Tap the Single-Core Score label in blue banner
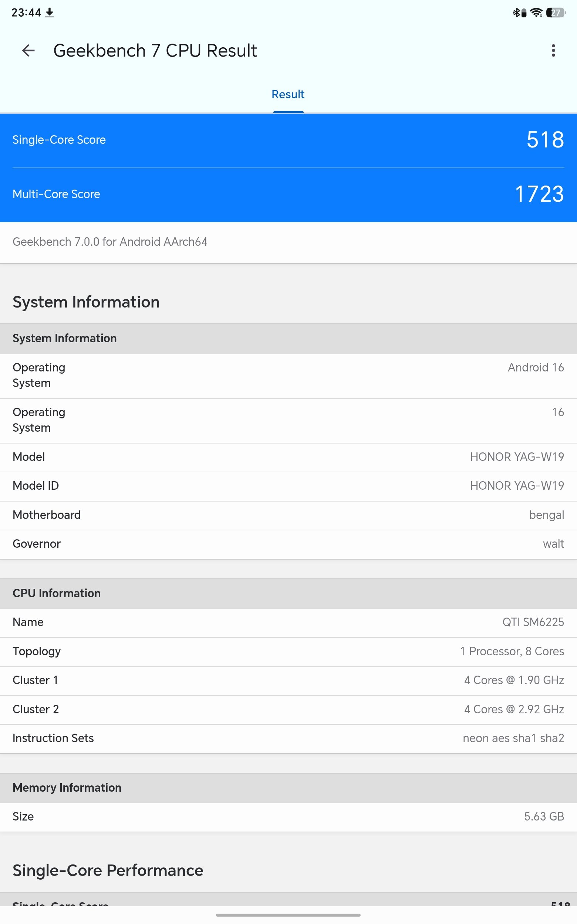The width and height of the screenshot is (577, 924). click(x=59, y=140)
